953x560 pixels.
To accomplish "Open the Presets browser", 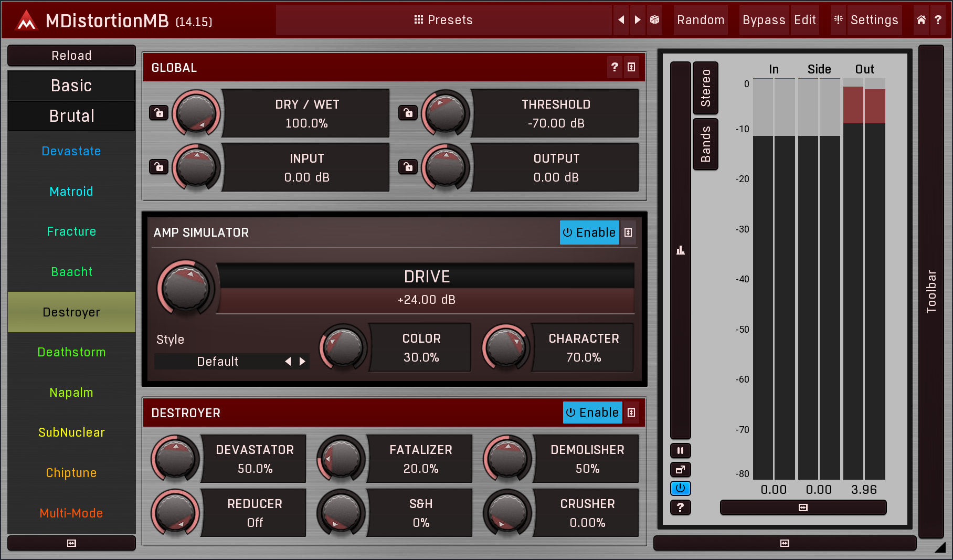I will click(443, 20).
